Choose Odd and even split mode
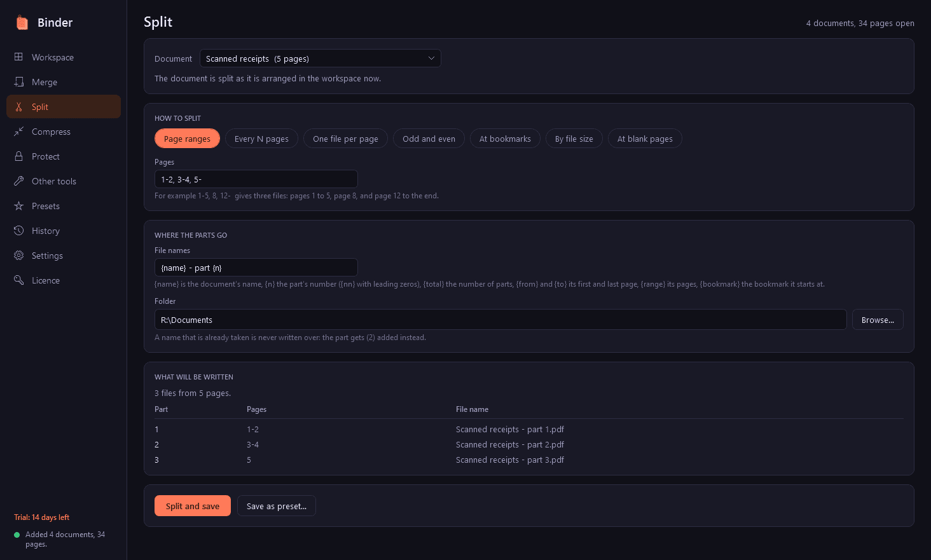The width and height of the screenshot is (931, 560). coord(429,139)
